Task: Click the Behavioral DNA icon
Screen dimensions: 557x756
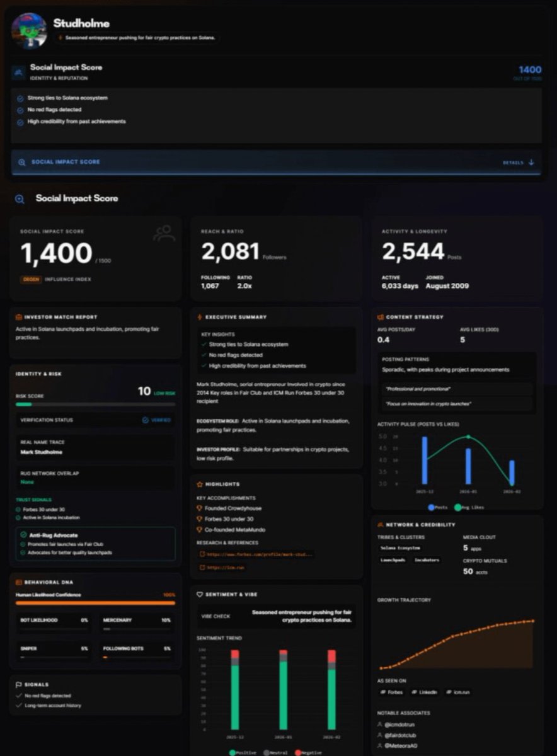Action: click(x=19, y=582)
